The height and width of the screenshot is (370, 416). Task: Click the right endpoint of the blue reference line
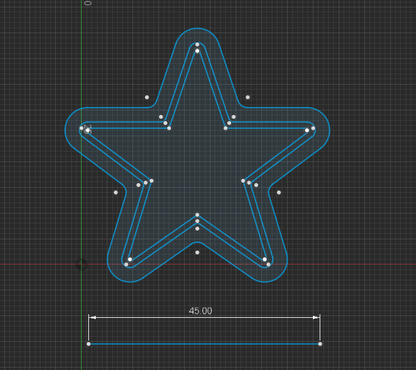[x=320, y=344]
